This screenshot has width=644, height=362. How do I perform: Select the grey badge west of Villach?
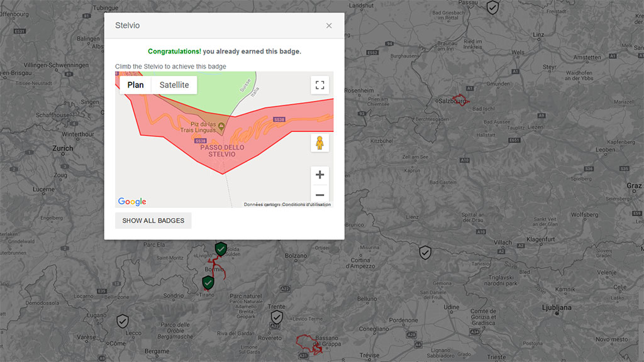(425, 253)
